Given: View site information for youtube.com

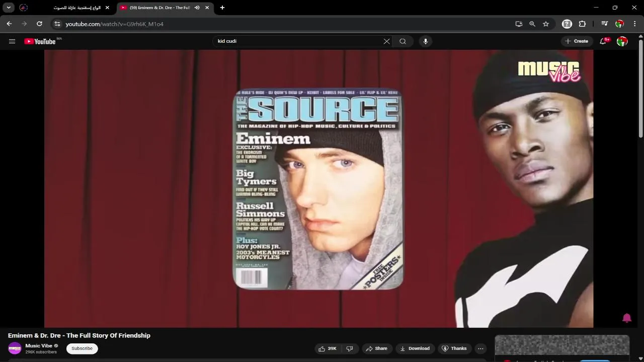Looking at the screenshot, I should click(57, 24).
